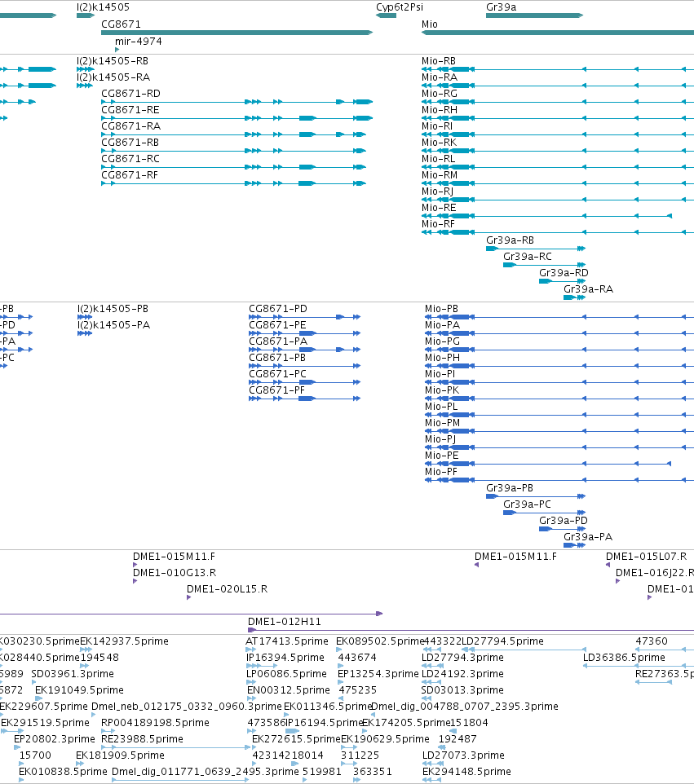Select cDNA LP06086.5prime
The image size is (694, 784).
tap(286, 674)
